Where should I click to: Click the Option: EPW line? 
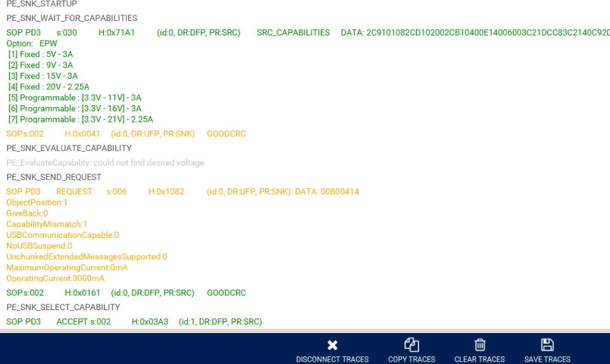pos(32,43)
